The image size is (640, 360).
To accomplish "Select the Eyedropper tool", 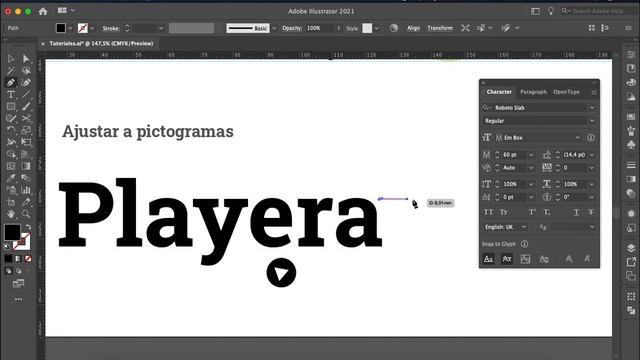I will tap(11, 178).
